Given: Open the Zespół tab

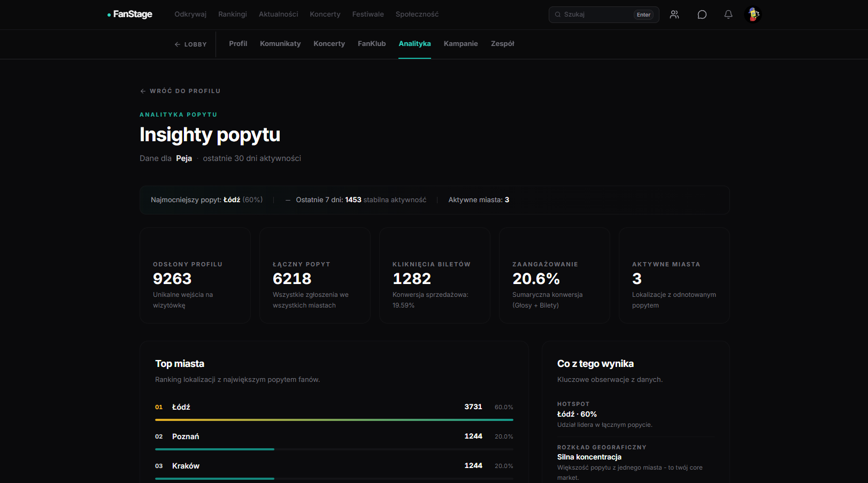Looking at the screenshot, I should (x=503, y=44).
